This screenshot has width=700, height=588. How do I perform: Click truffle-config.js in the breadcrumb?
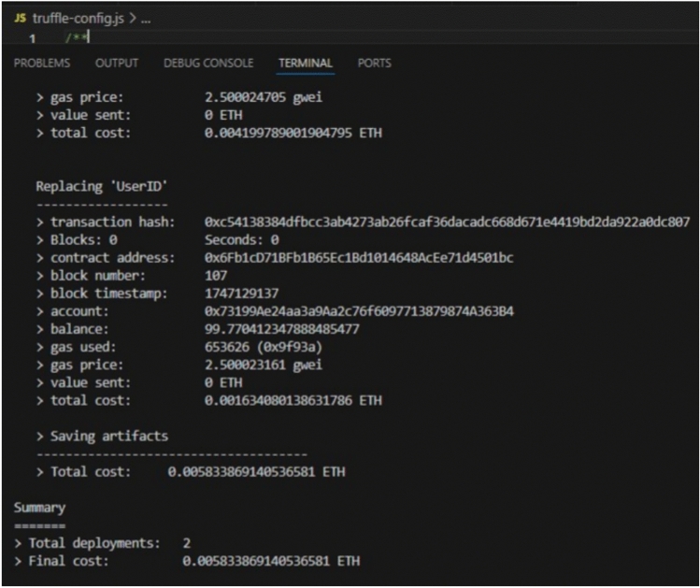pyautogui.click(x=79, y=19)
